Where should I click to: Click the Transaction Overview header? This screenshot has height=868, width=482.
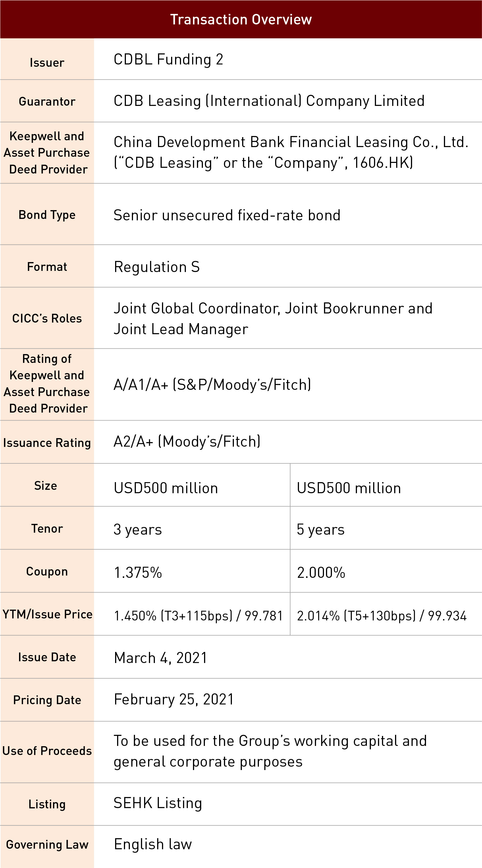[x=241, y=20]
